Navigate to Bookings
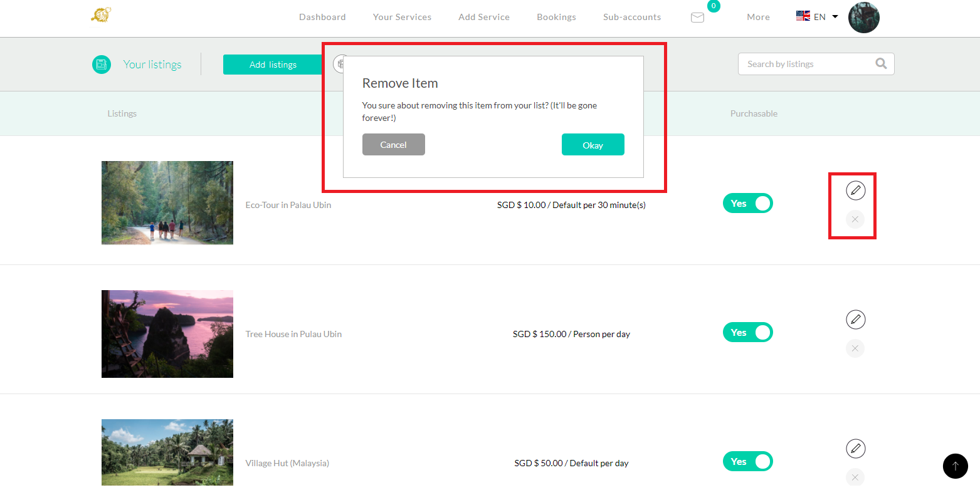Viewport: 980px width, 490px height. pos(556,17)
